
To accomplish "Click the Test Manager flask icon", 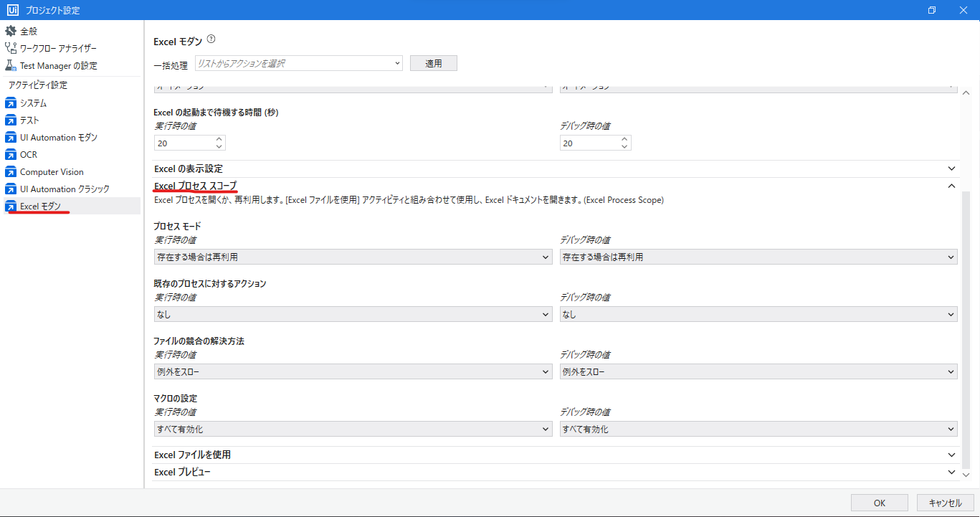I will coord(11,66).
